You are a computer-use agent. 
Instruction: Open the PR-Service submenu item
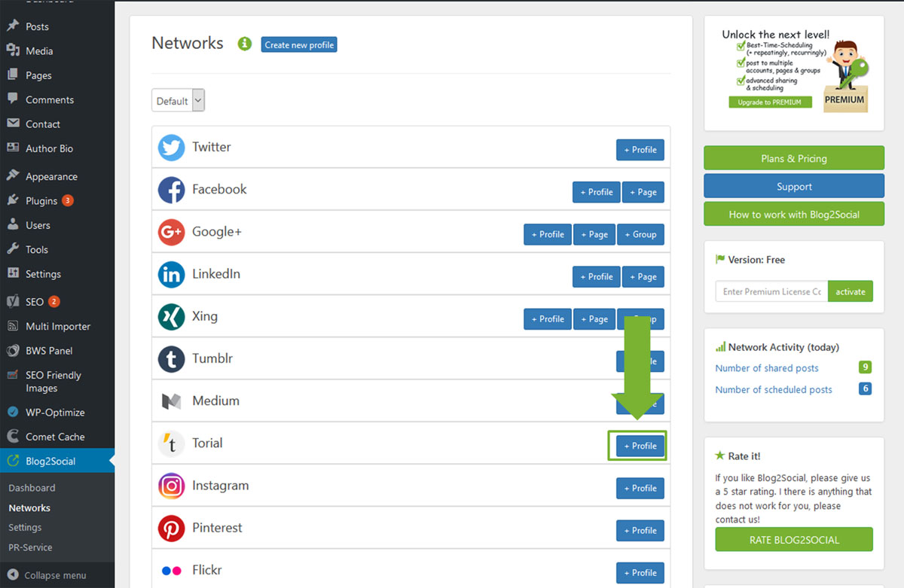30,547
